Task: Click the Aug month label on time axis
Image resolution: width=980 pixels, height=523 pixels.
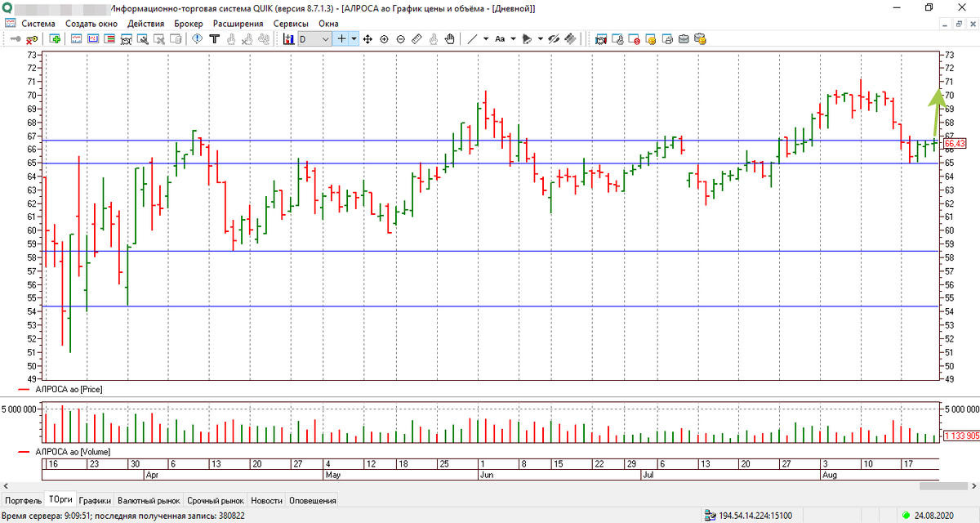Action: pyautogui.click(x=830, y=474)
